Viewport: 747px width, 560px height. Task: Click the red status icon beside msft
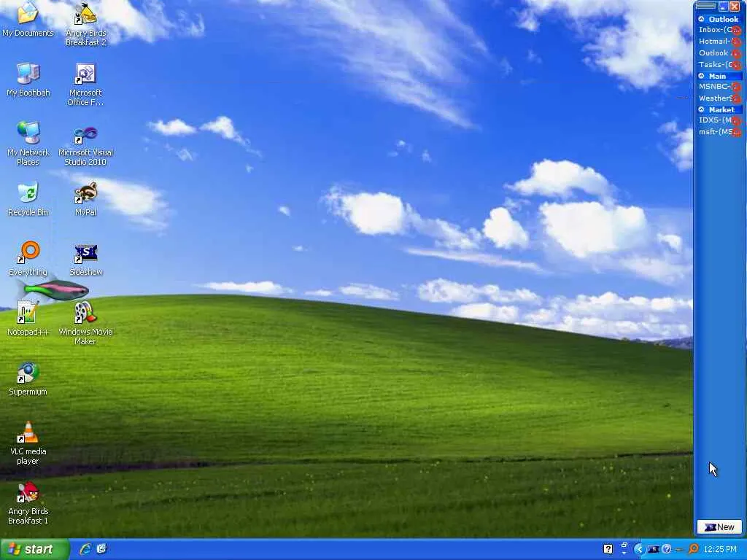[x=737, y=133]
